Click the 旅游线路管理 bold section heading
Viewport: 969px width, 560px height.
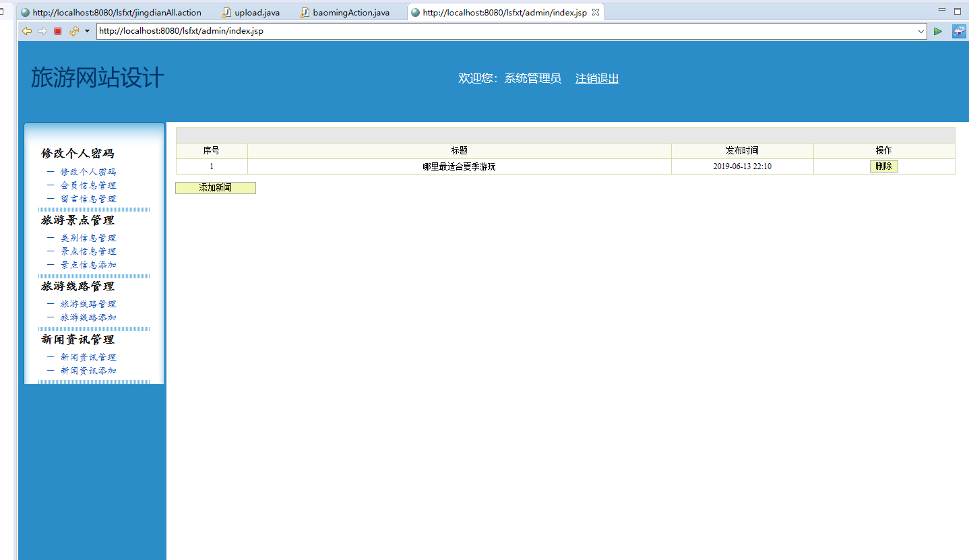(x=77, y=286)
